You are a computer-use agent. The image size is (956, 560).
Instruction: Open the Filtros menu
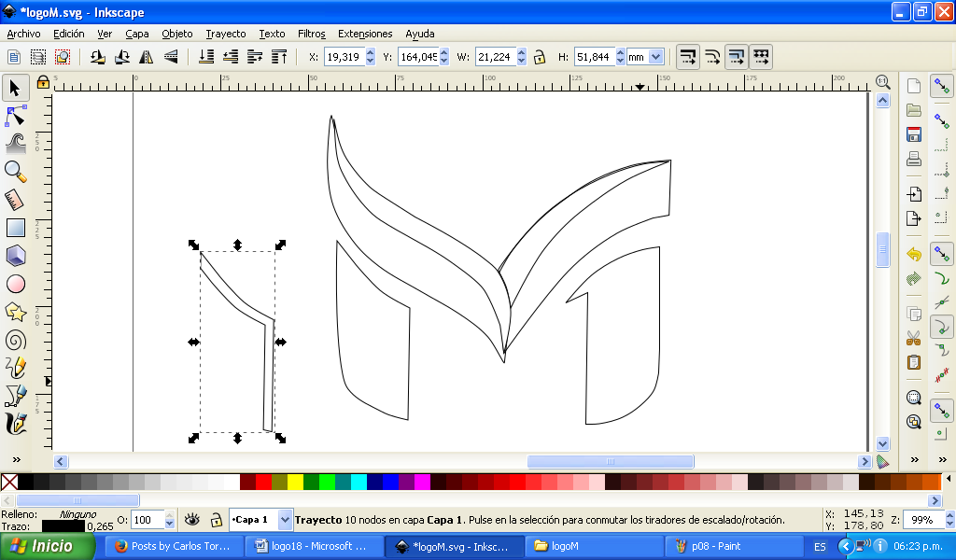click(x=311, y=34)
